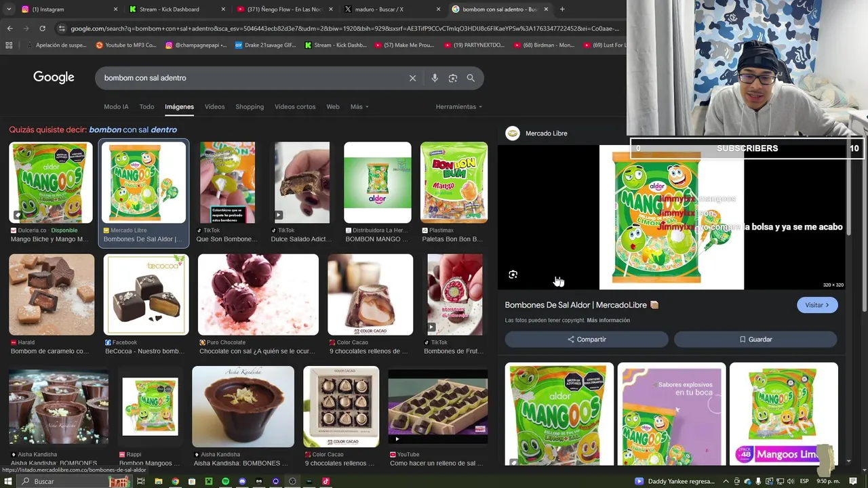Reload the current page

coord(42,28)
